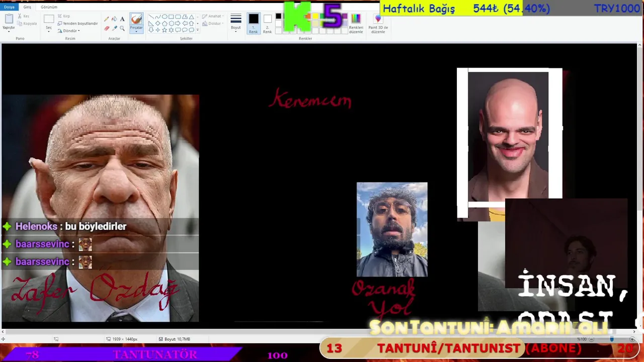This screenshot has width=644, height=362.
Task: Click the Kopyala copy button
Action: point(27,24)
